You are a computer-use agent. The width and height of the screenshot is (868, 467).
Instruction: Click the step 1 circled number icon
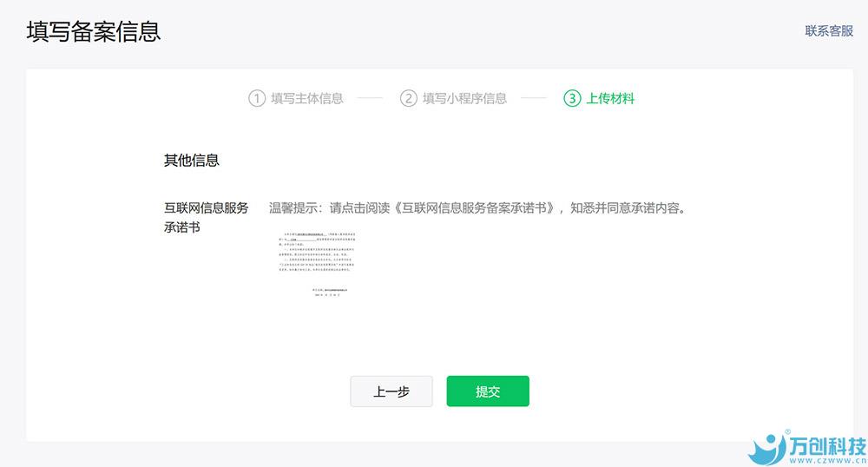tap(256, 98)
